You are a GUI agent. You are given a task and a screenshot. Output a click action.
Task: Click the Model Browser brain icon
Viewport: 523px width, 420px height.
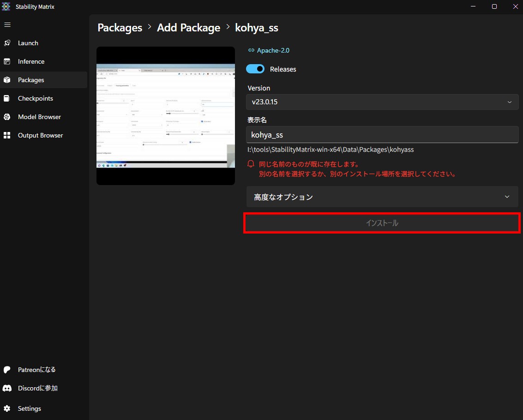(x=7, y=117)
